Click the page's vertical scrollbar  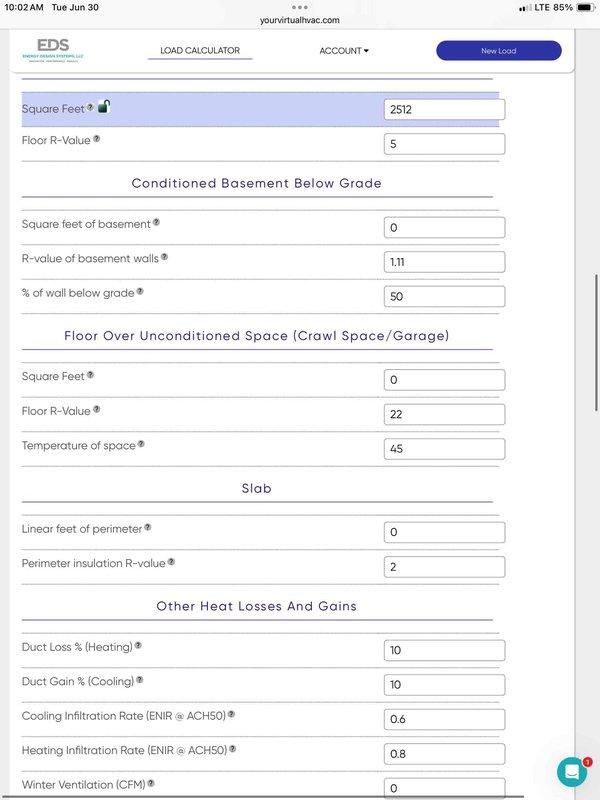tap(596, 342)
